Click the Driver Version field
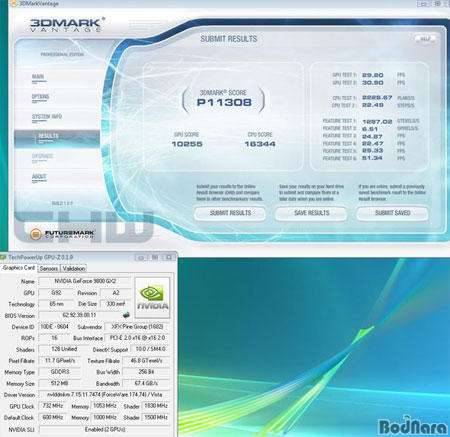The image size is (450, 437). click(104, 395)
